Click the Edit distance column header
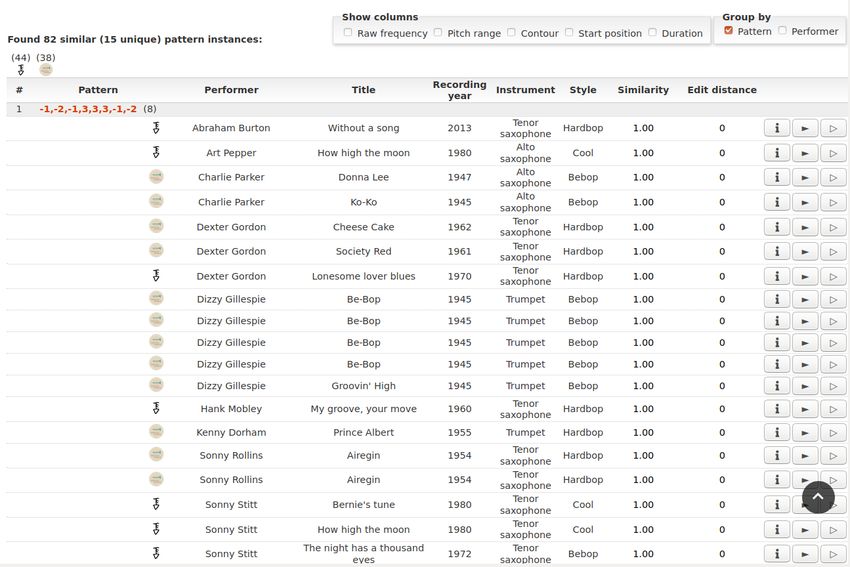The height and width of the screenshot is (567, 850). [722, 90]
